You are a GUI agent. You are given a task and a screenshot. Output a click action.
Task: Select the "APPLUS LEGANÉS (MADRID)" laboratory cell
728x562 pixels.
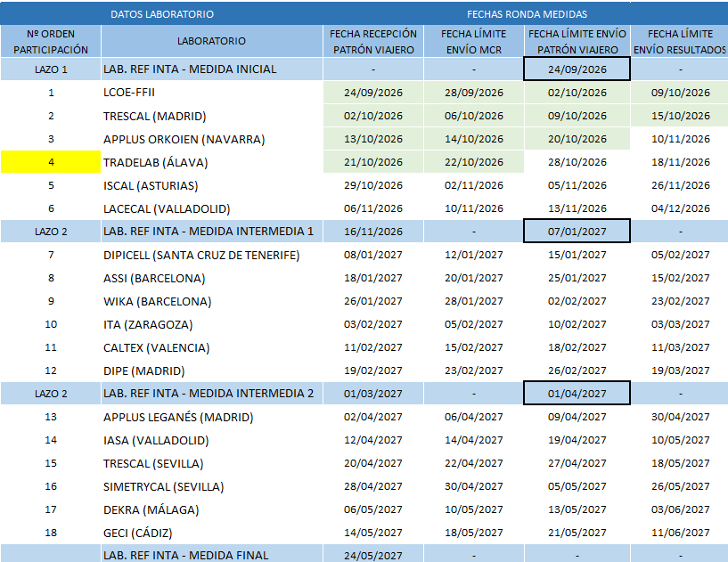[x=212, y=417]
